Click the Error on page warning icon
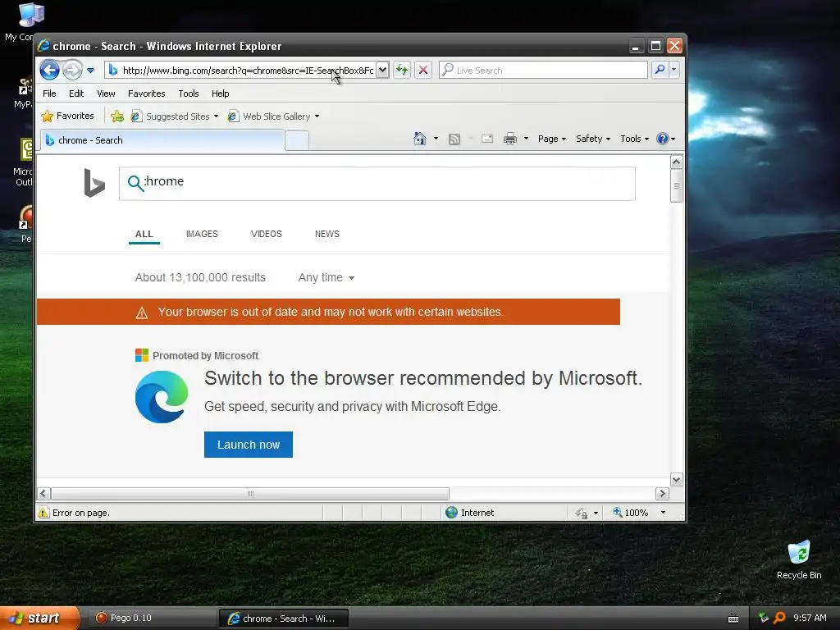 point(43,513)
